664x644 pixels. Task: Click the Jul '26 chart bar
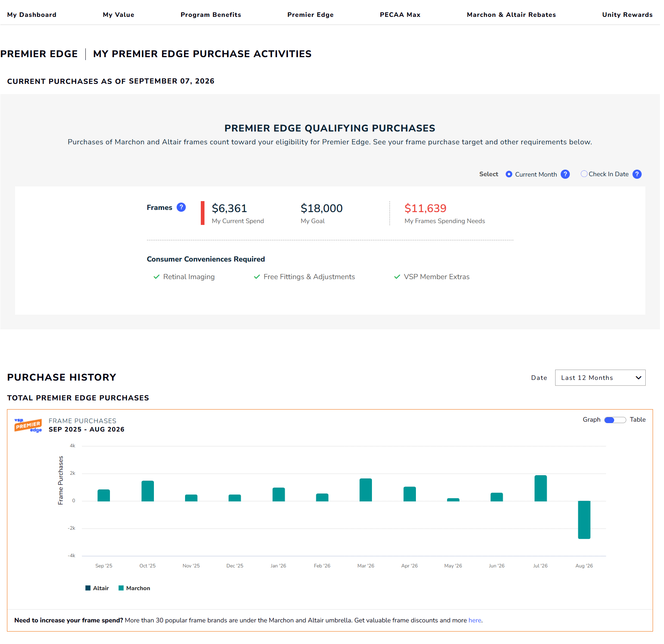(541, 488)
